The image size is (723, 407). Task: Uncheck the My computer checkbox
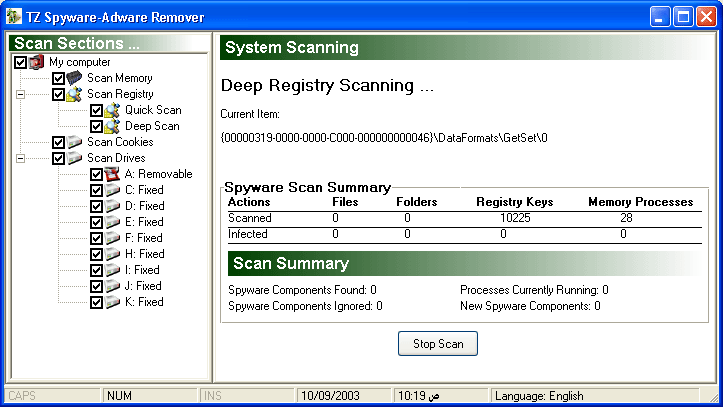point(20,62)
